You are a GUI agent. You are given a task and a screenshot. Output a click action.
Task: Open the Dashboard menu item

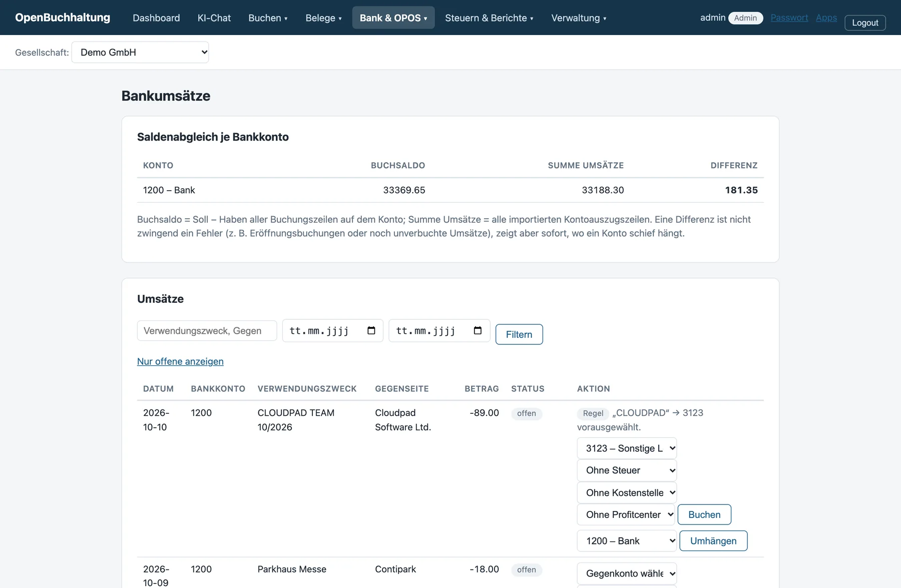click(156, 18)
